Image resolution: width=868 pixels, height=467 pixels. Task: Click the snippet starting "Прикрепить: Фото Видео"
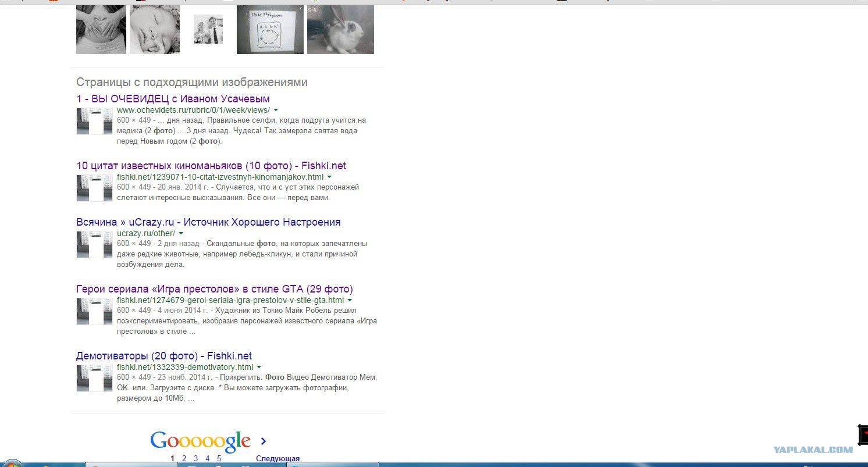click(x=247, y=388)
